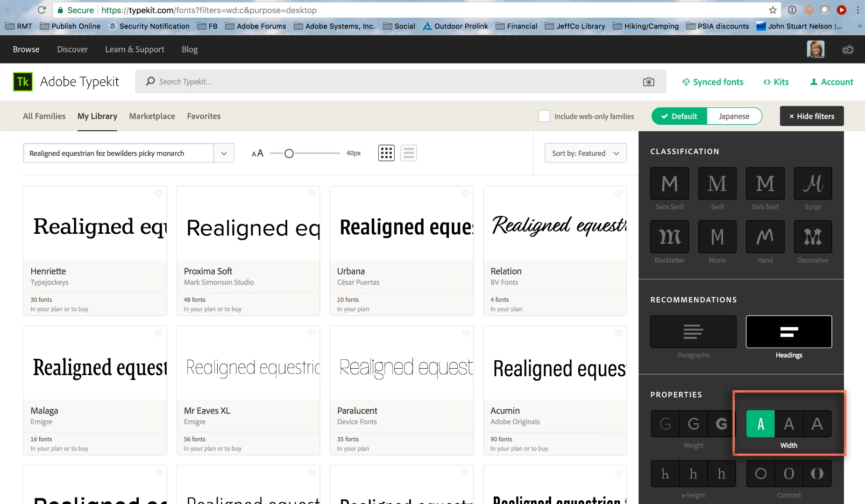Image resolution: width=865 pixels, height=504 pixels.
Task: Select medium contrast O filter
Action: pos(789,474)
